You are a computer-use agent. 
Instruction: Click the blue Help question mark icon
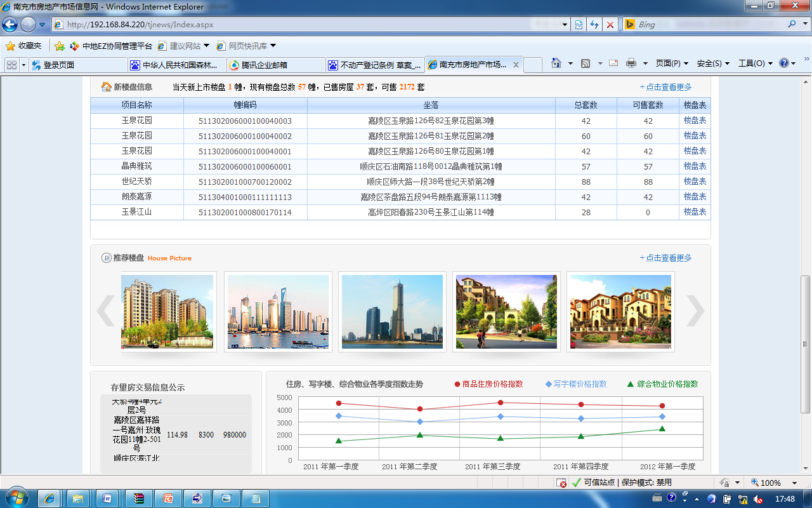(x=784, y=63)
